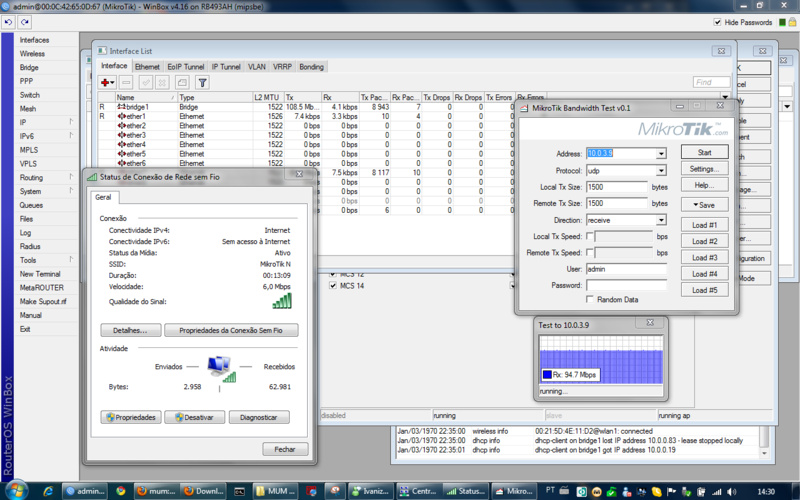Click the Detalhes... button in wireless status

pos(130,330)
